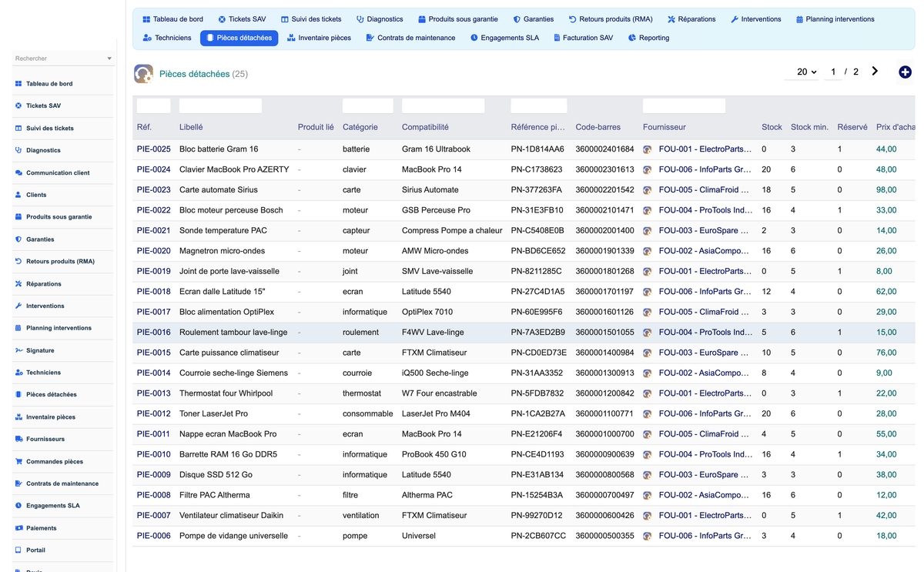This screenshot has height=572, width=924.
Task: Click the Fournisseurs truck icon in sidebar
Action: (x=18, y=439)
